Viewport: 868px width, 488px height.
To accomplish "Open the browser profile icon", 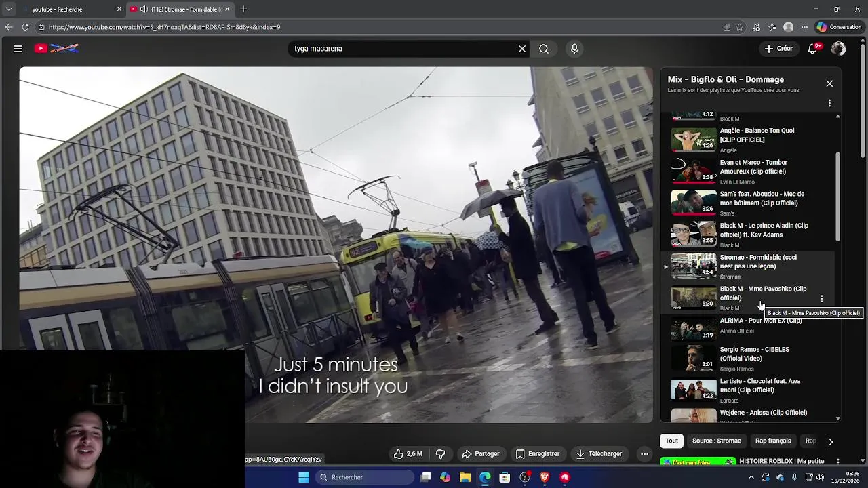I will (x=788, y=27).
